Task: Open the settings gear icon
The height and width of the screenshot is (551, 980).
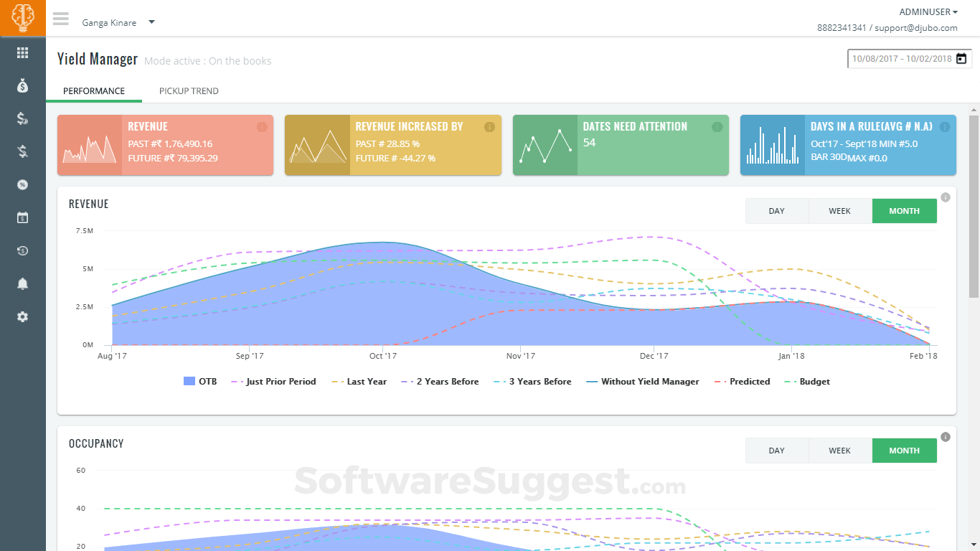Action: point(22,316)
